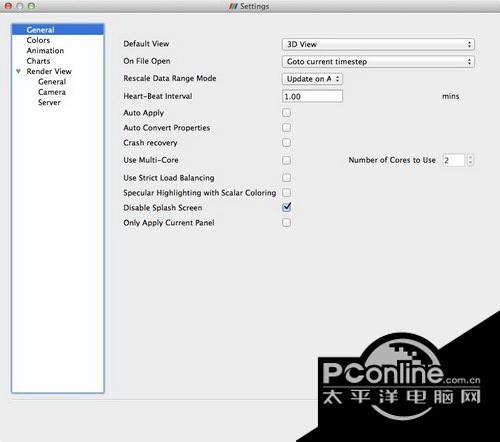Select General in the settings sidebar
Image resolution: width=500 pixels, height=442 pixels.
coord(58,30)
